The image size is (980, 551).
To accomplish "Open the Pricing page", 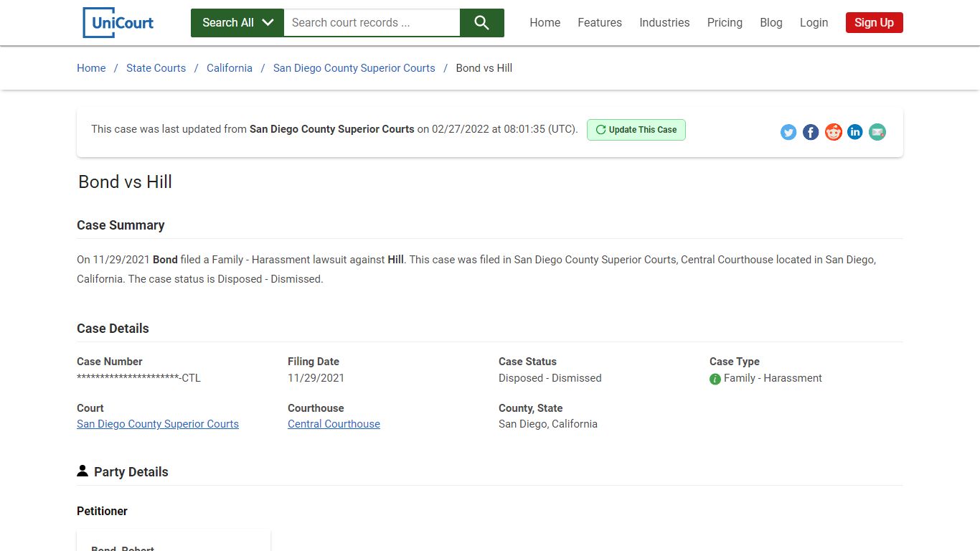I will pyautogui.click(x=725, y=23).
